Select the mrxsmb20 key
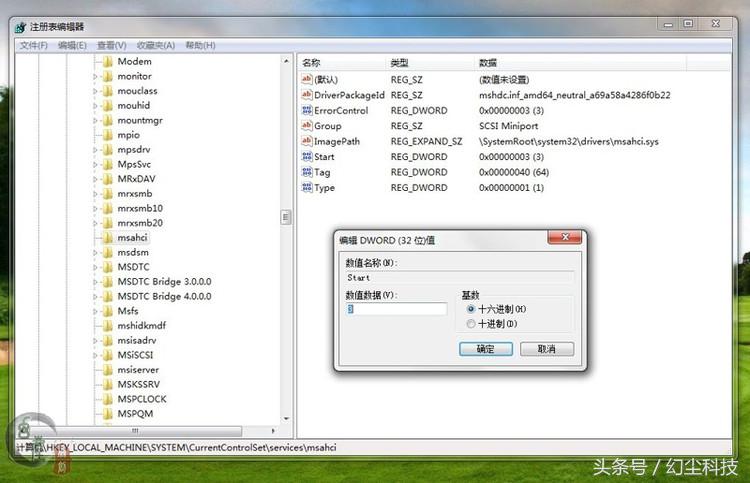Image resolution: width=750 pixels, height=483 pixels. click(x=140, y=223)
